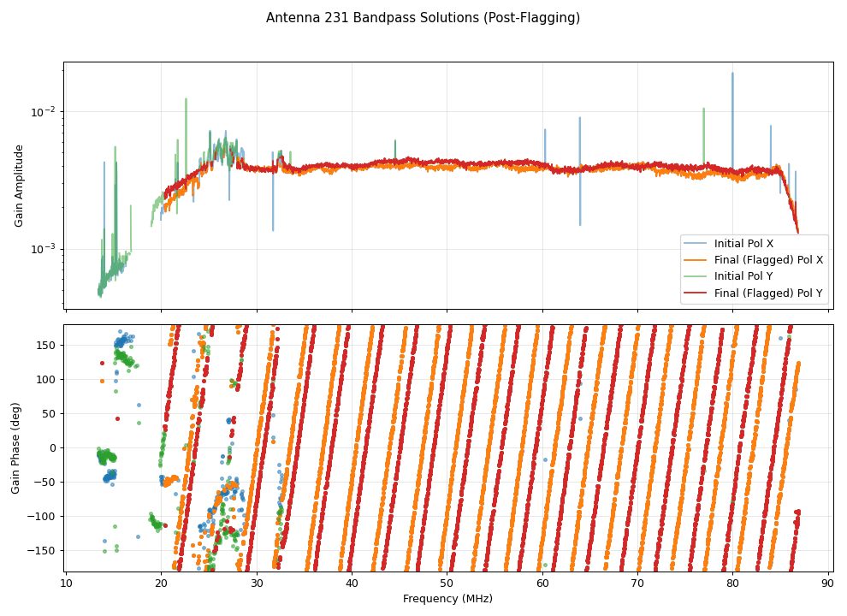Click the blue line swatch in legend
This screenshot has height=616, width=847.
(x=697, y=244)
